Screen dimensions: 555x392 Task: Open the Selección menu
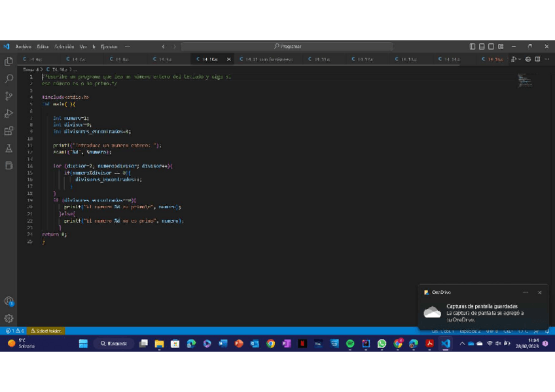(64, 46)
